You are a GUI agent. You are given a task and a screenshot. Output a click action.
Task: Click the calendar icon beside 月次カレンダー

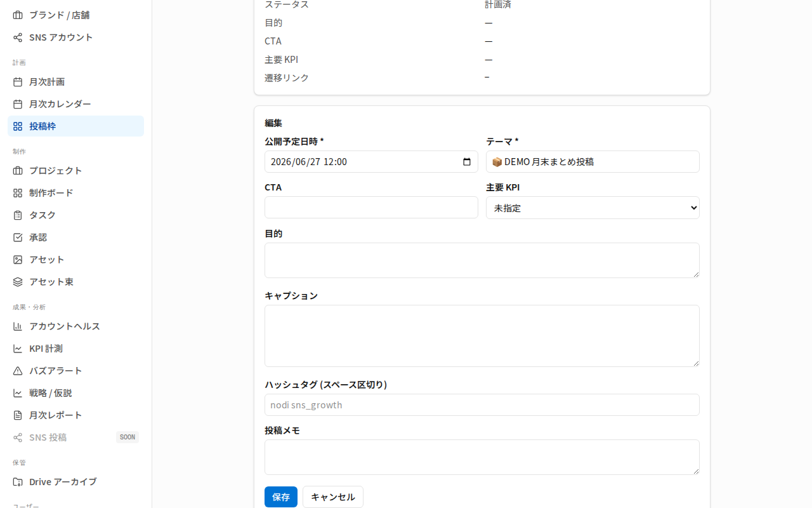tap(18, 104)
